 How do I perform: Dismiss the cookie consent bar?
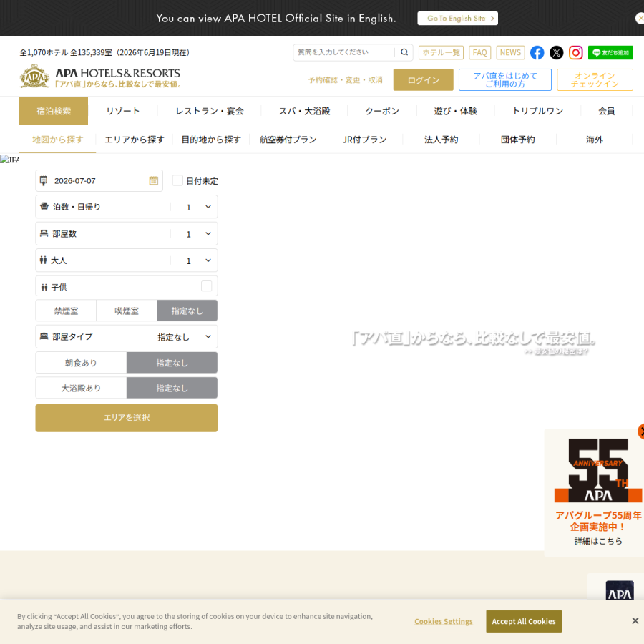tap(635, 620)
